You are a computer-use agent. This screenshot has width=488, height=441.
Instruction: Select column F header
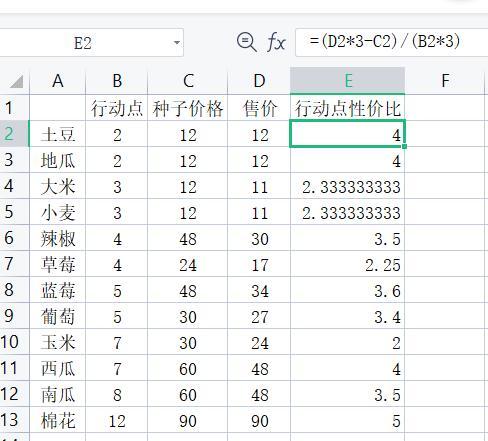tap(445, 81)
